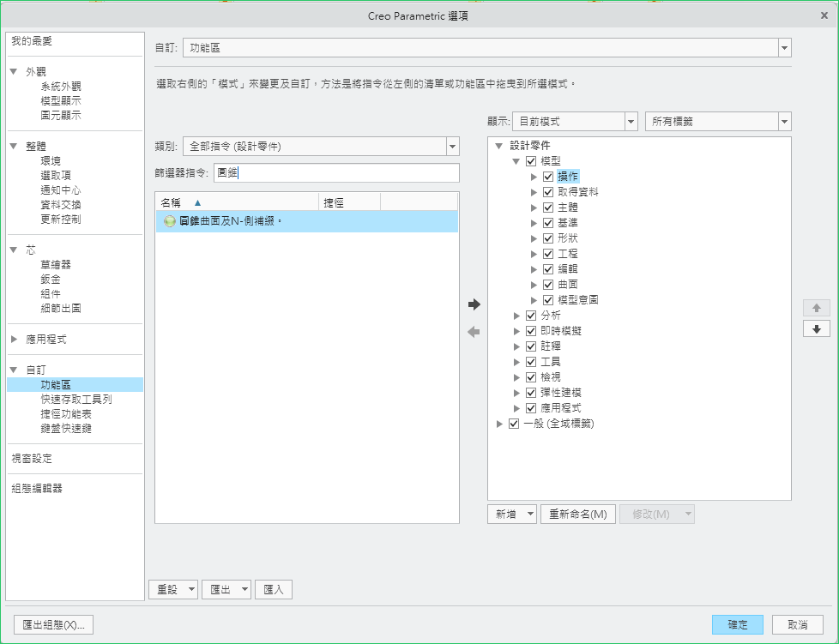Open the 所有標籤 dropdown

tap(783, 122)
